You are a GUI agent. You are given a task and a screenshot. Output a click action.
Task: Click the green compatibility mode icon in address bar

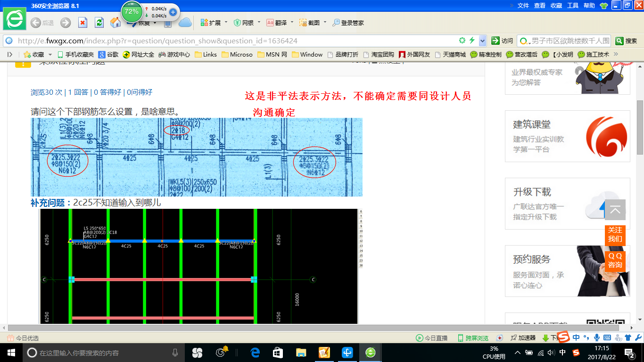pyautogui.click(x=462, y=41)
